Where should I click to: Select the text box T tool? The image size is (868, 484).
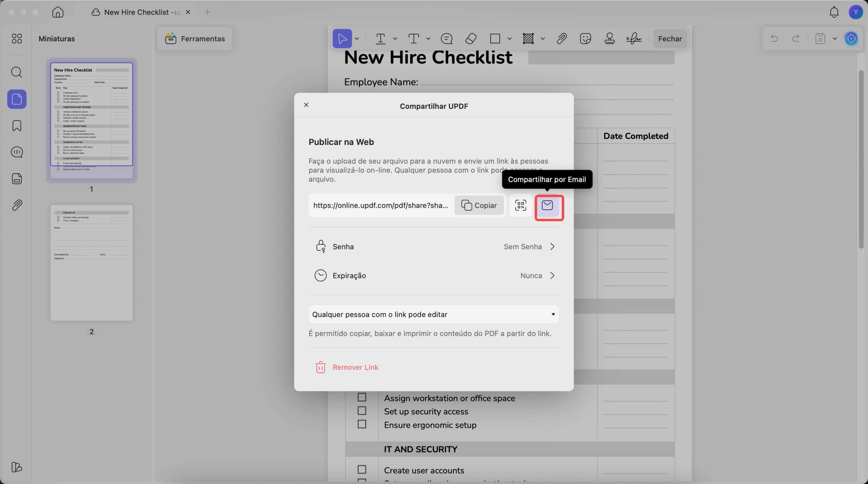pos(414,39)
